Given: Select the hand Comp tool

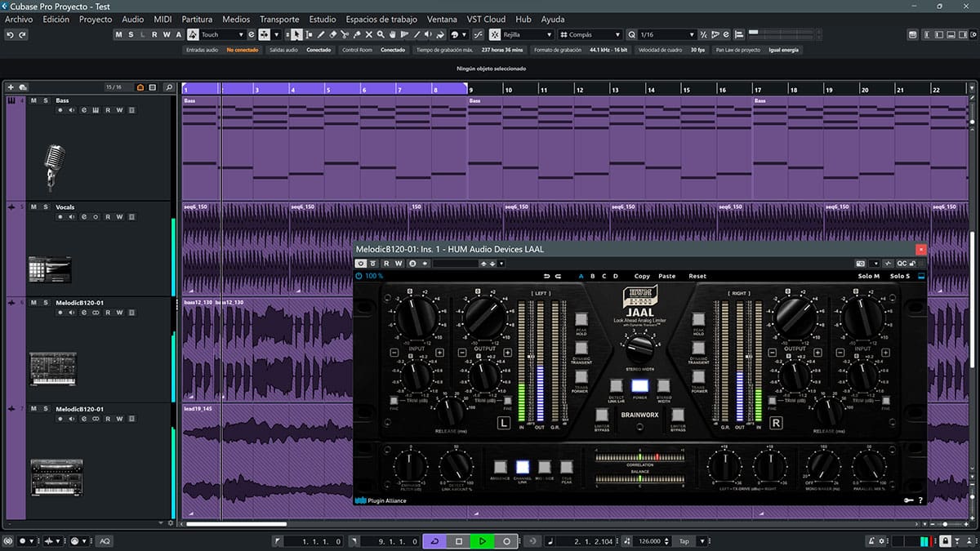Looking at the screenshot, I should click(x=393, y=34).
